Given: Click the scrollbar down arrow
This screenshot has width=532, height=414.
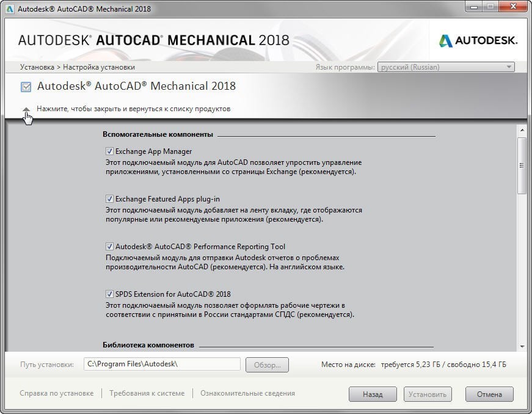Looking at the screenshot, I should tap(522, 346).
